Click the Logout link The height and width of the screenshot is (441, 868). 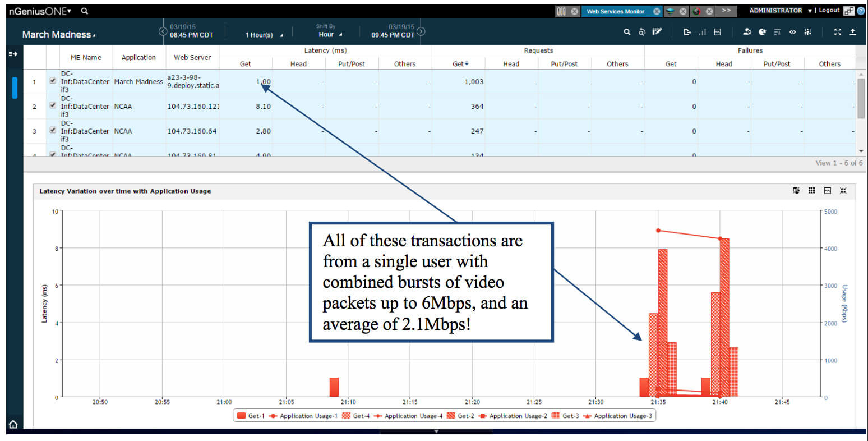click(829, 10)
